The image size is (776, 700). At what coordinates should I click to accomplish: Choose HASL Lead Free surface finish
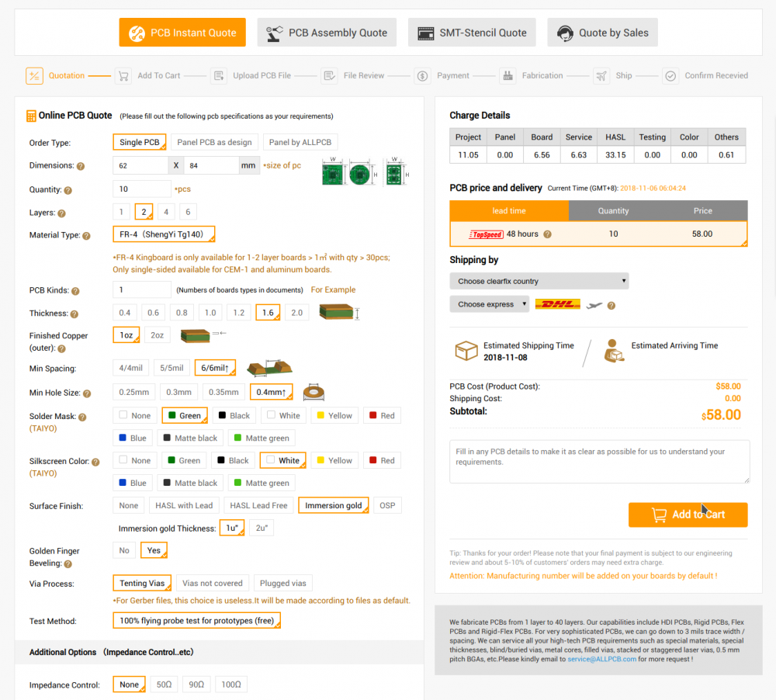tap(259, 505)
